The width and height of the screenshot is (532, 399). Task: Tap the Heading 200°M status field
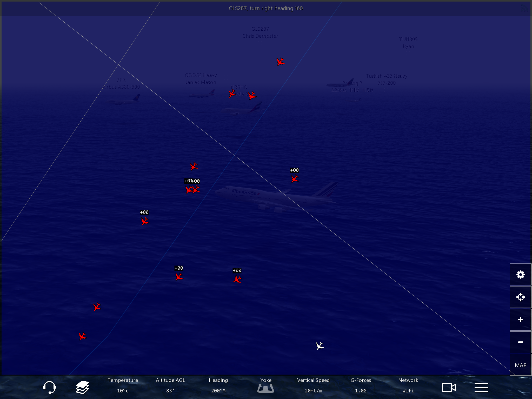[x=218, y=385]
